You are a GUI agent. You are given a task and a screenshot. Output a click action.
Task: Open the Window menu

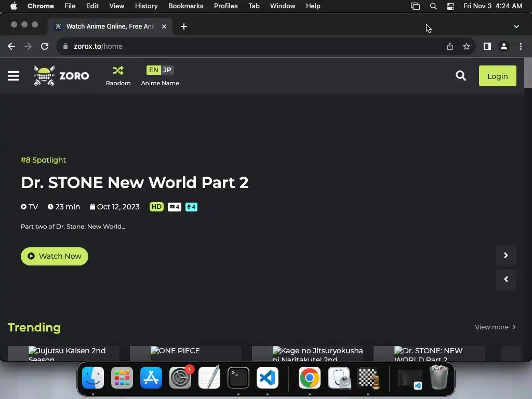(x=283, y=6)
